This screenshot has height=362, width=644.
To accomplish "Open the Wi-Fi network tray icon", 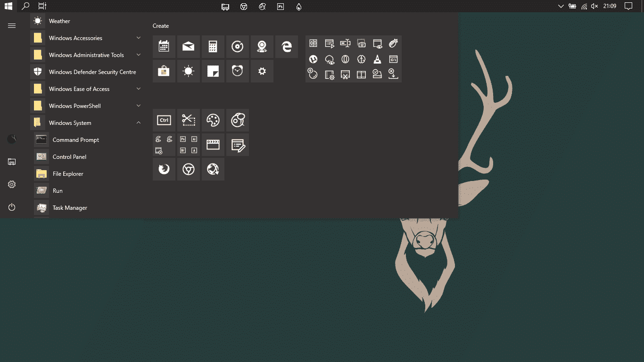I will [584, 6].
